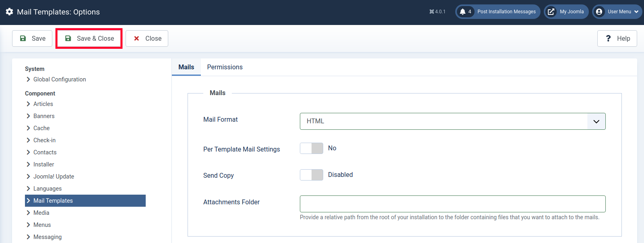Click the chevron beside Joomla! Update
644x243 pixels.
click(28, 177)
